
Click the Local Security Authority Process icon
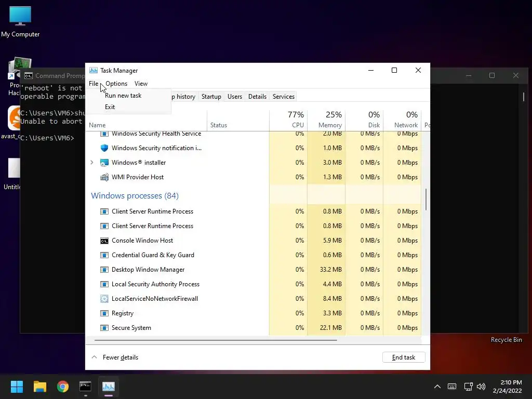coord(104,284)
